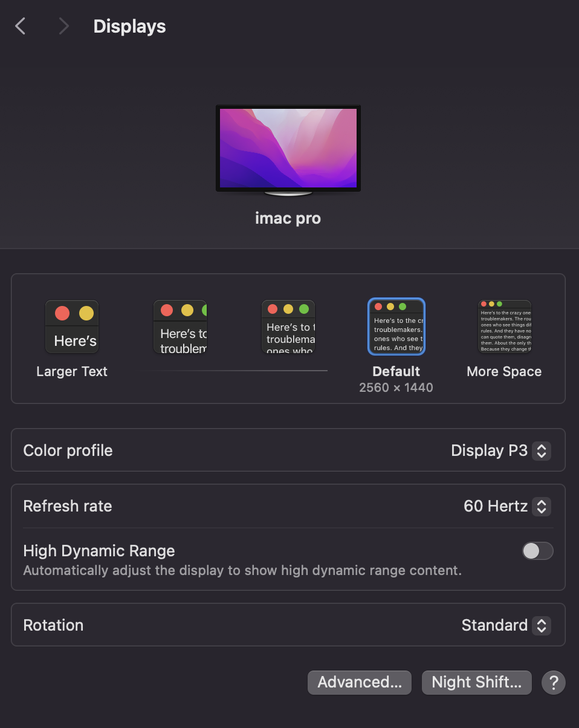The width and height of the screenshot is (579, 728).
Task: Click the imac pro display preview image
Action: click(x=288, y=150)
